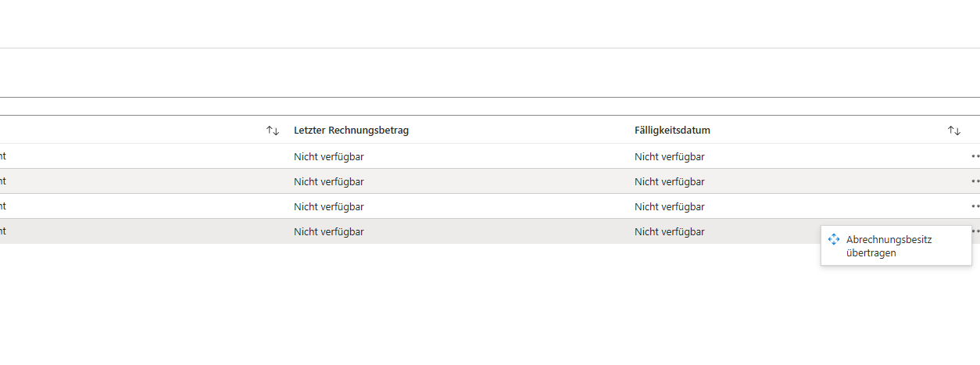The height and width of the screenshot is (365, 980).
Task: Open the ellipsis menu of the second table row
Action: tap(975, 181)
